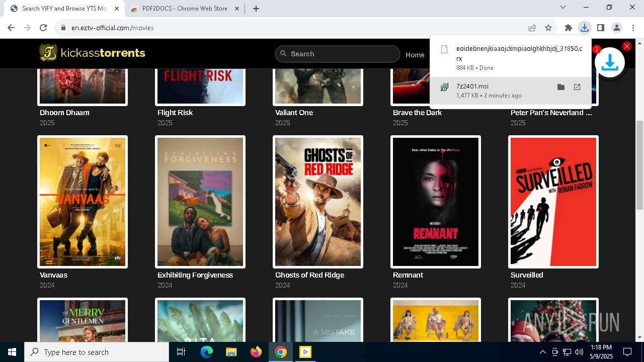Click the Brave the Dark title
The image size is (644, 362).
(x=418, y=113)
